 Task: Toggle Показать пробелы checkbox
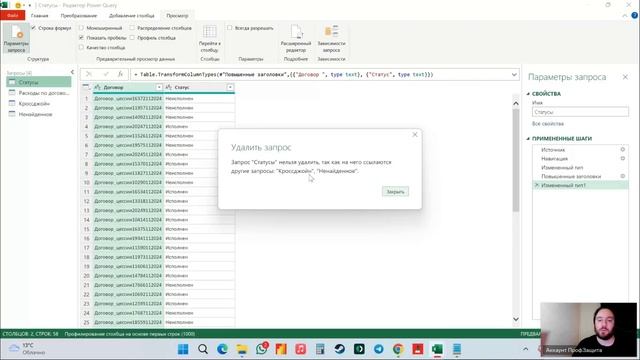[x=81, y=38]
